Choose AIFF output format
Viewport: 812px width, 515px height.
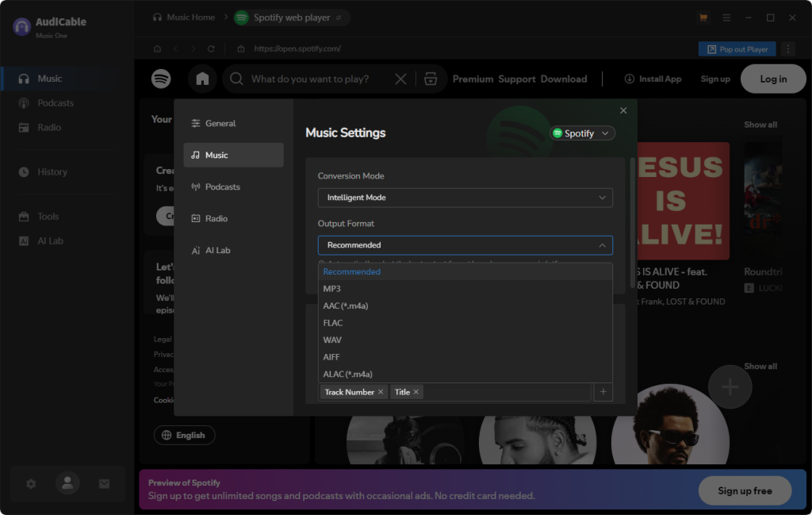click(465, 357)
